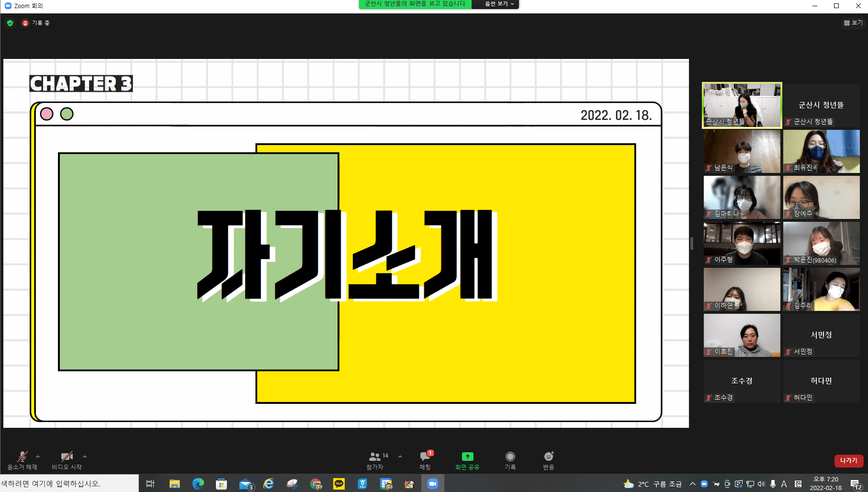
Task: Click the Zoom tray icon in system tray
Action: click(704, 484)
